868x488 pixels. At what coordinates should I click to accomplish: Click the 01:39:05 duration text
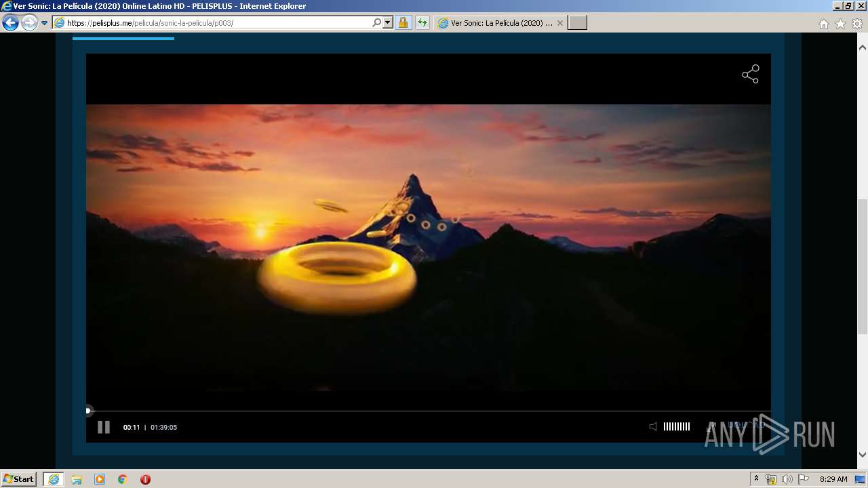click(163, 428)
